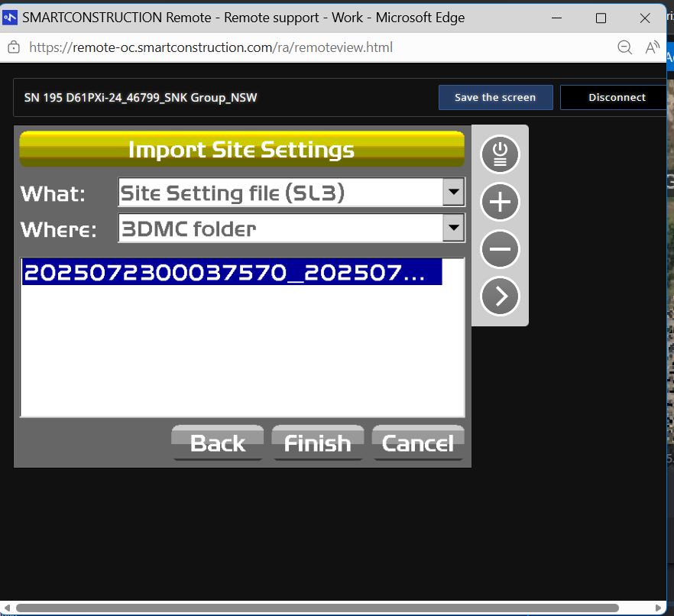The height and width of the screenshot is (616, 674).
Task: Click the Back button
Action: coord(218,443)
